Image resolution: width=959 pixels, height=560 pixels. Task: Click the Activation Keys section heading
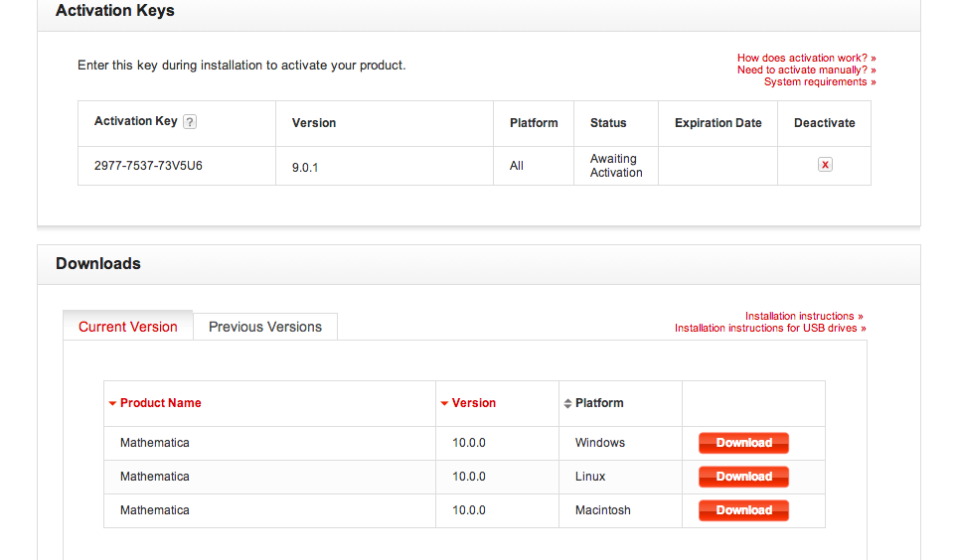[115, 10]
